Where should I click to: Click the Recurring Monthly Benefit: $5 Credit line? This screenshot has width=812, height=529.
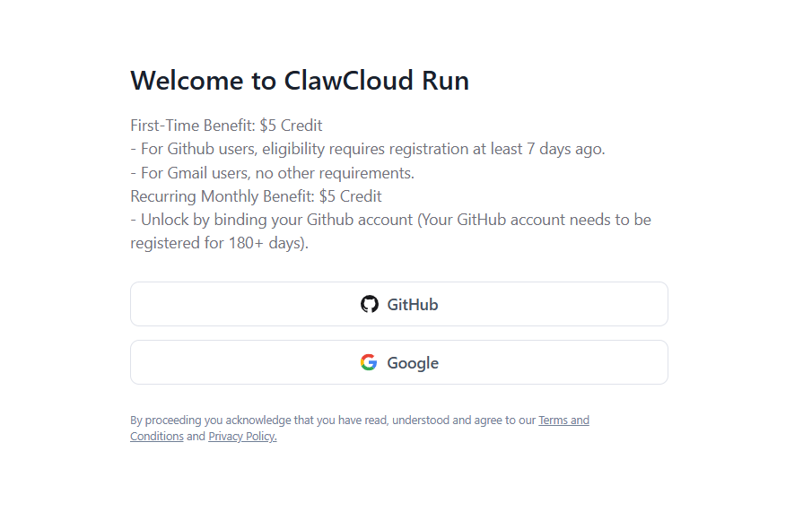tap(256, 196)
